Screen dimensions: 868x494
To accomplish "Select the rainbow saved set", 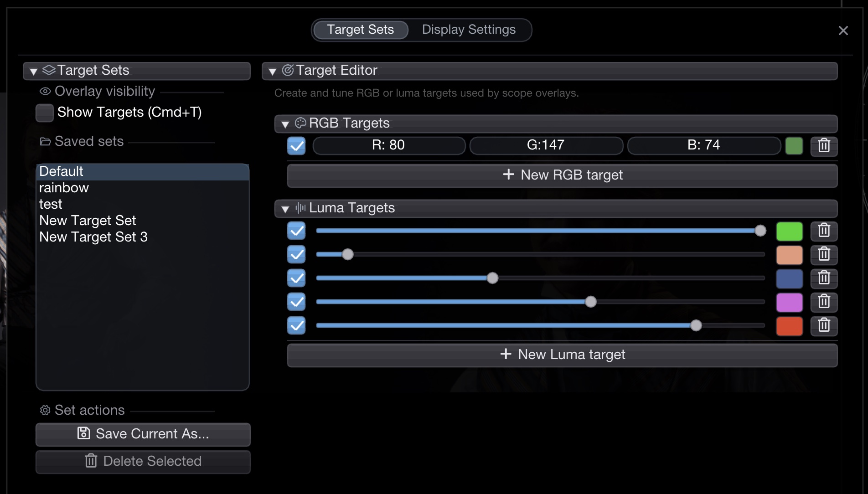I will [64, 188].
